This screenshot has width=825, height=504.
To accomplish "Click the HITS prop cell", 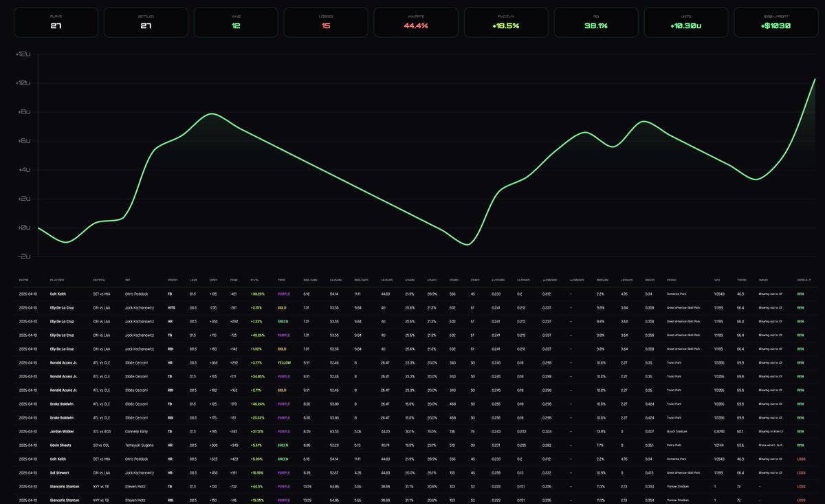I will click(x=170, y=307).
